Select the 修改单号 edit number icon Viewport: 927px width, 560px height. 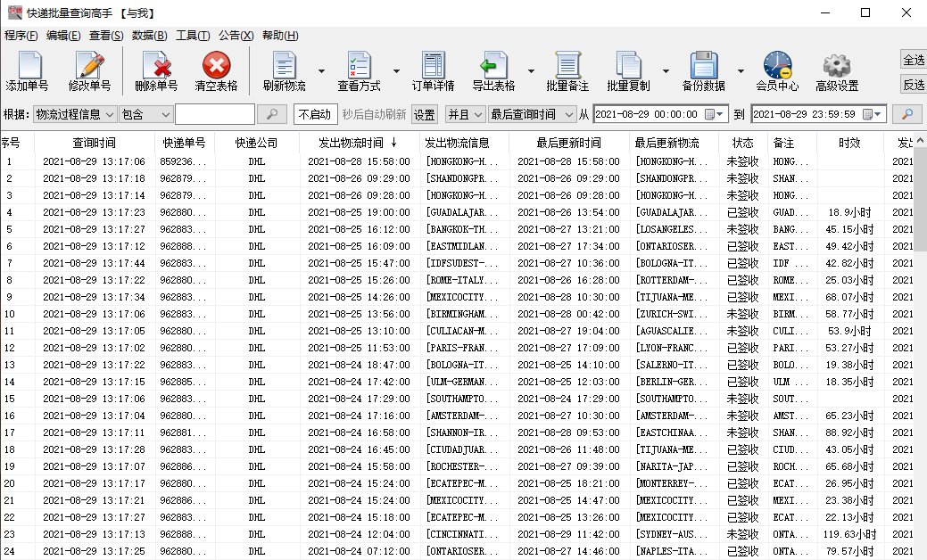89,71
